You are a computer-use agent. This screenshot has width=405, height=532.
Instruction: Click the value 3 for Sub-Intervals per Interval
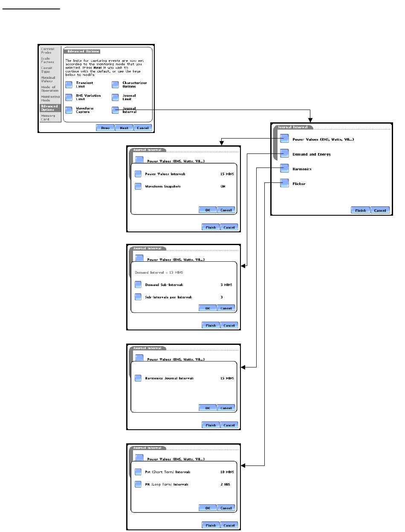(221, 297)
